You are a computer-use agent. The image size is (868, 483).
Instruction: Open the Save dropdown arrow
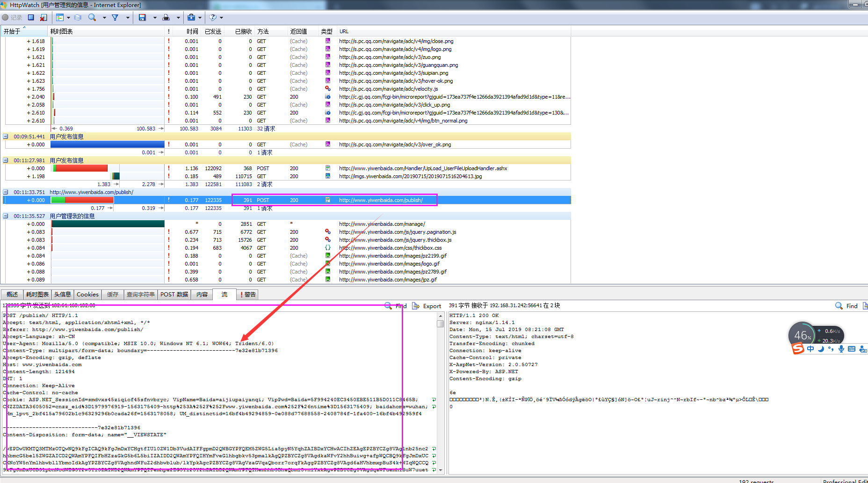[x=155, y=18]
